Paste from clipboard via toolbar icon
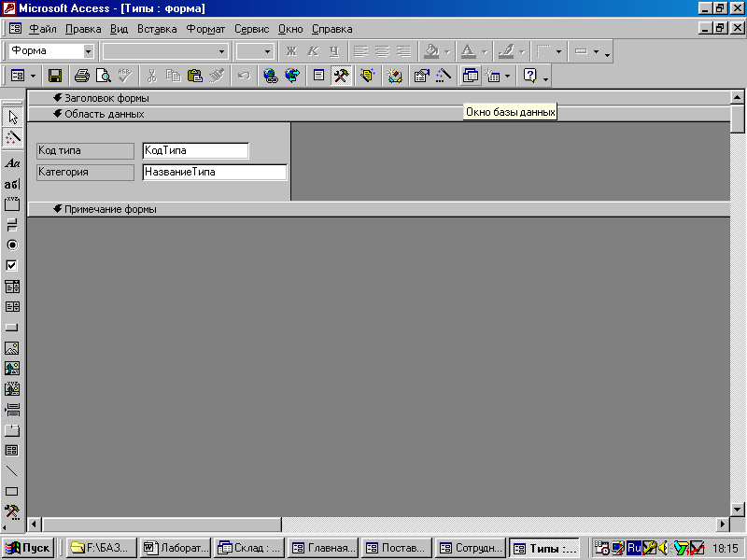The height and width of the screenshot is (560, 747). pyautogui.click(x=195, y=76)
